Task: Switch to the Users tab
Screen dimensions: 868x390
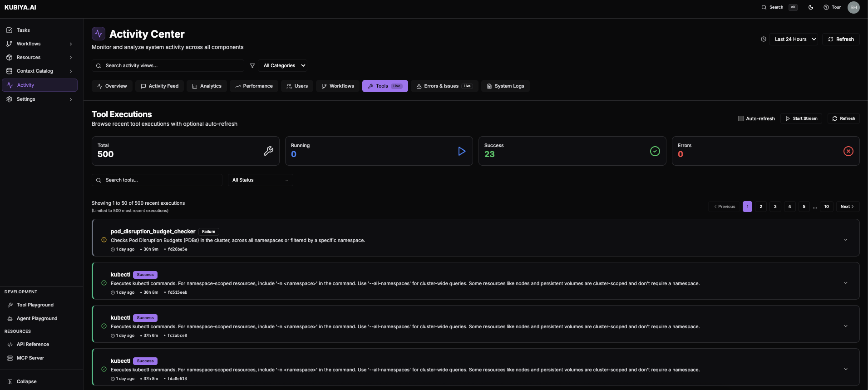Action: (297, 86)
